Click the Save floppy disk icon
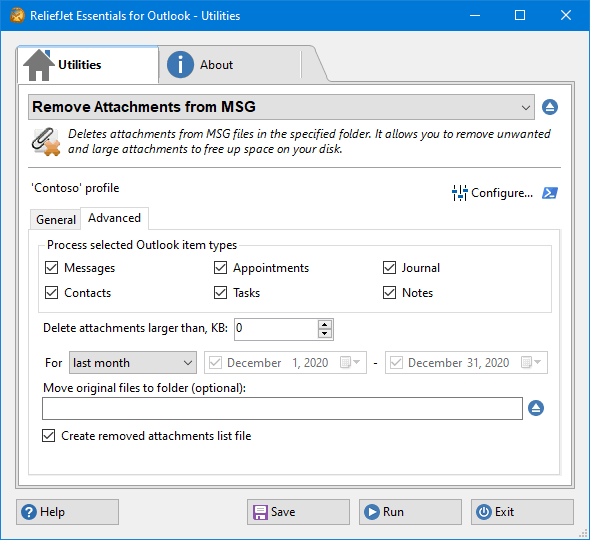Image resolution: width=590 pixels, height=540 pixels. tap(260, 512)
